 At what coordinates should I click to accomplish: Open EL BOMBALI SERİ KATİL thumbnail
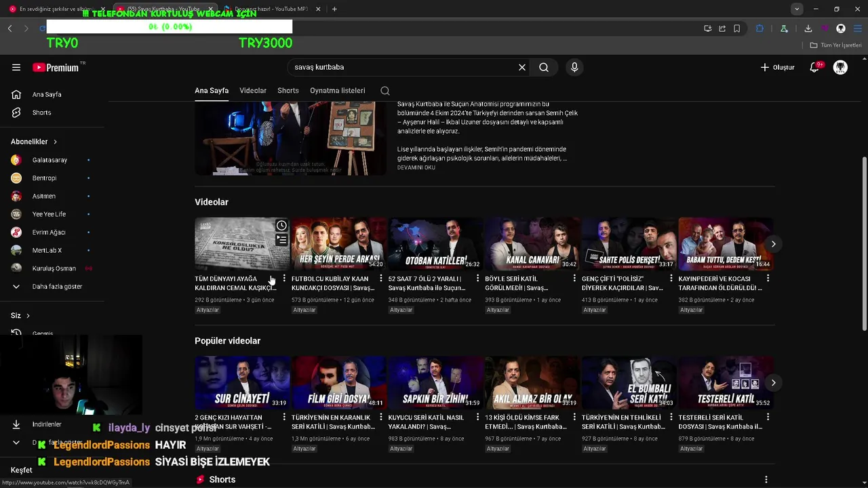(629, 383)
